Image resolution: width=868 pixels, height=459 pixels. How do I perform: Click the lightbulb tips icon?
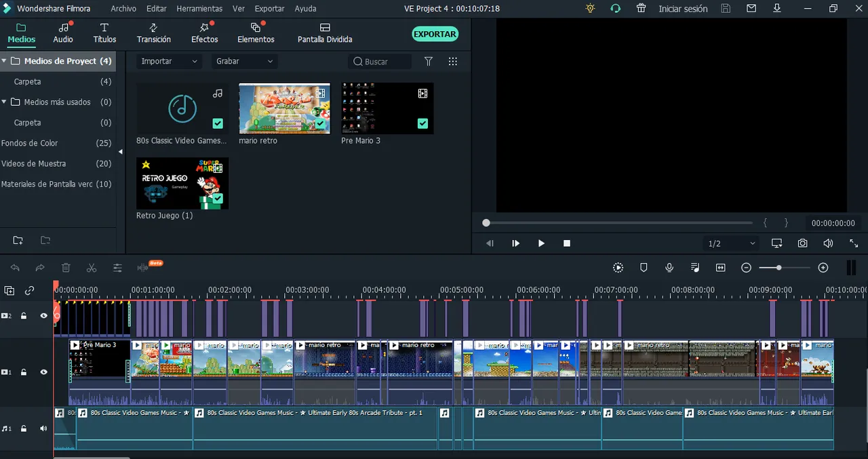[590, 8]
